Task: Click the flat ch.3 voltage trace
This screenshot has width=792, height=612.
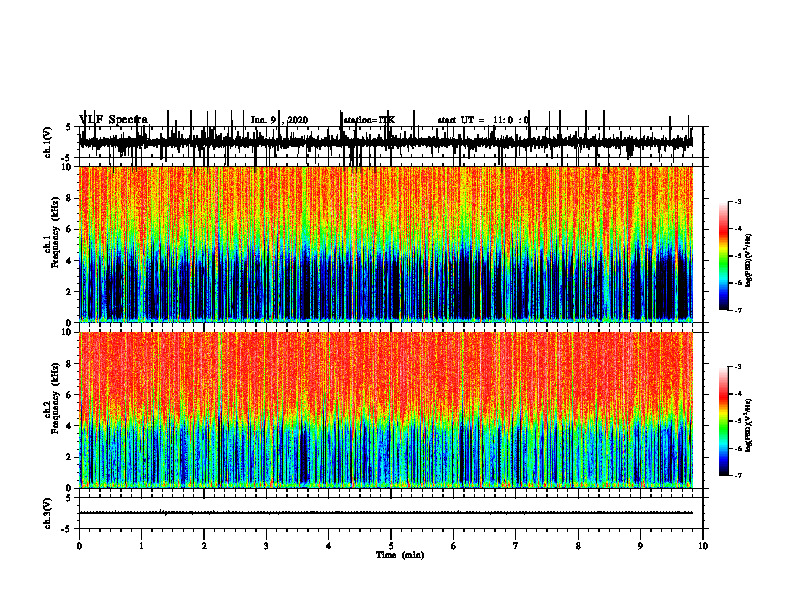Action: (x=386, y=513)
